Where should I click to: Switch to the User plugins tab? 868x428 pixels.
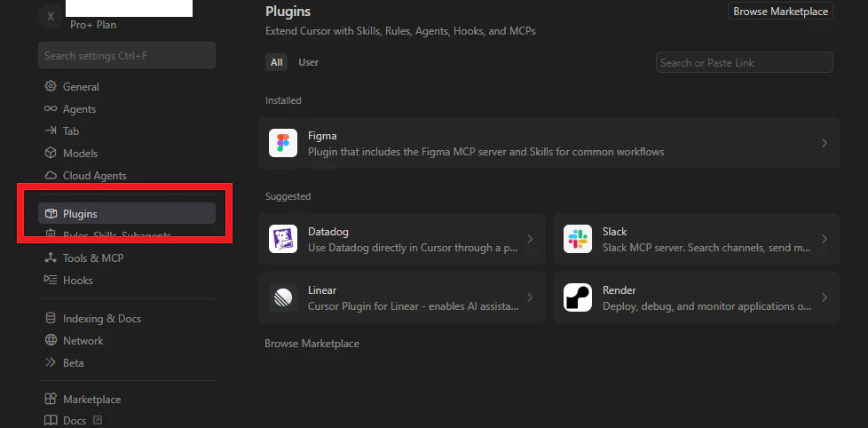click(308, 62)
